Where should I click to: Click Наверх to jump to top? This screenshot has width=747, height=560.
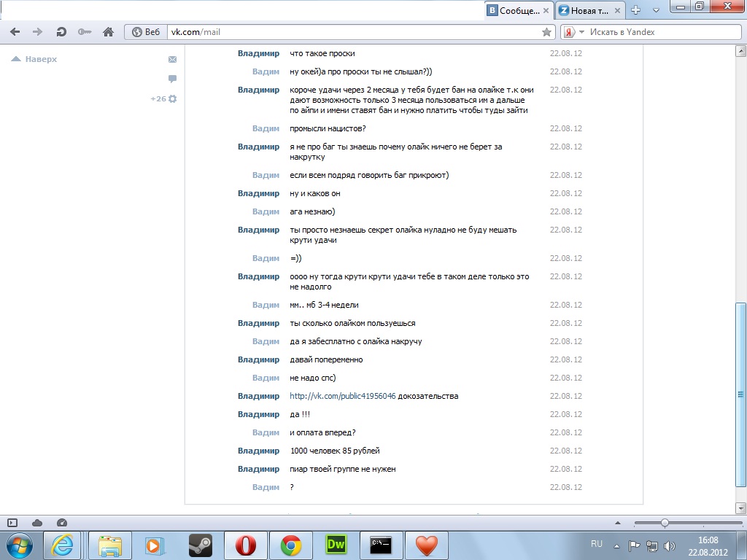(34, 59)
